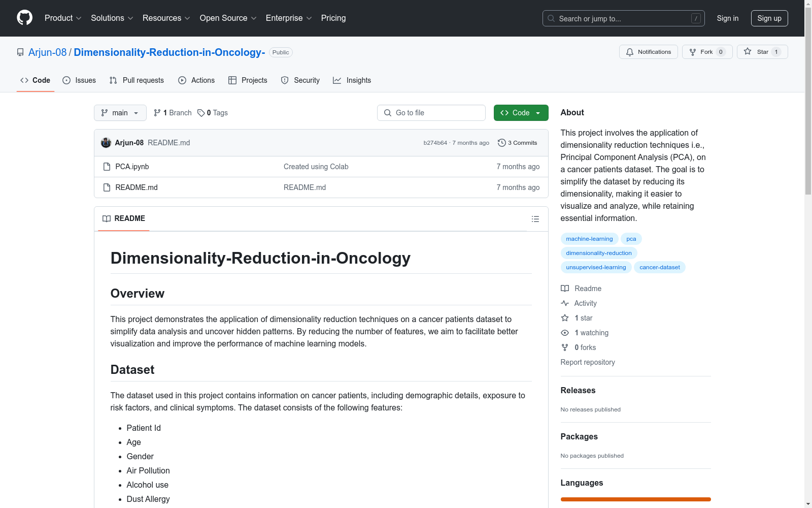Click the README.md file icon

point(107,187)
